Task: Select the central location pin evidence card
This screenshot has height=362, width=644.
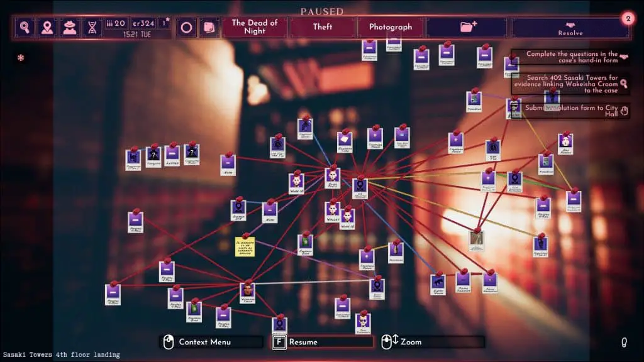Action: pyautogui.click(x=360, y=189)
